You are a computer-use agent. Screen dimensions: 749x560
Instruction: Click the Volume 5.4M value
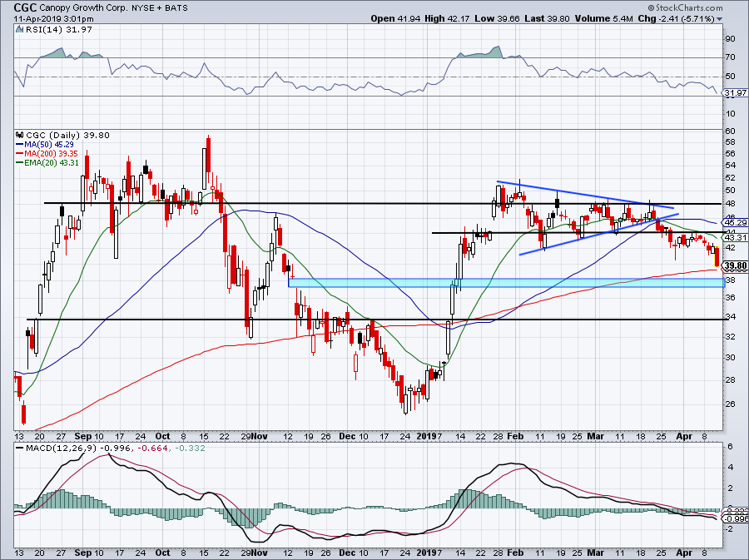[x=605, y=18]
